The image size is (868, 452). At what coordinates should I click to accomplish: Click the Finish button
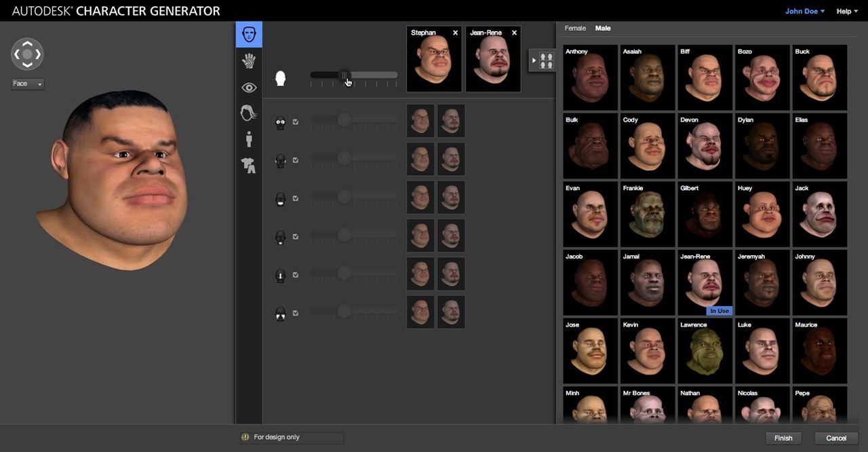coord(783,438)
